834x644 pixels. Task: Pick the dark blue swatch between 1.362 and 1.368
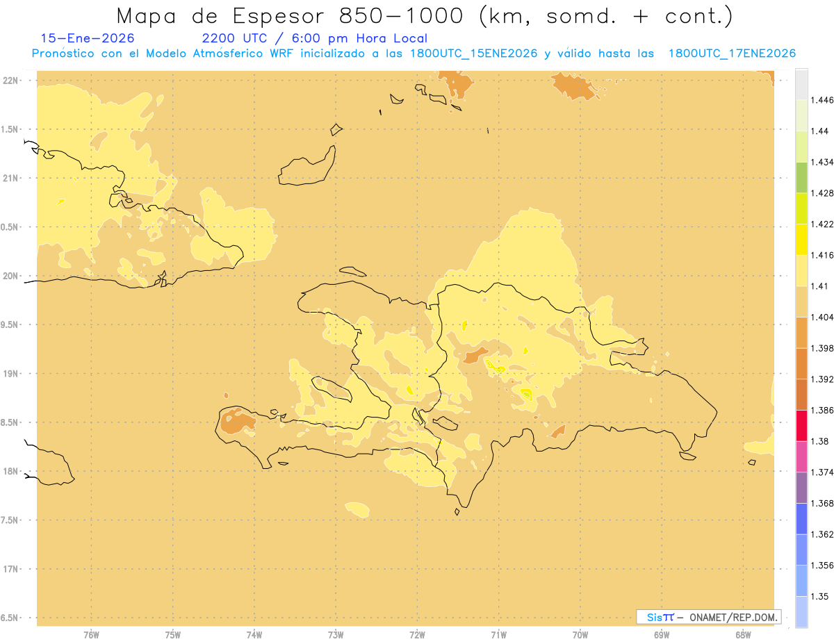tap(801, 518)
